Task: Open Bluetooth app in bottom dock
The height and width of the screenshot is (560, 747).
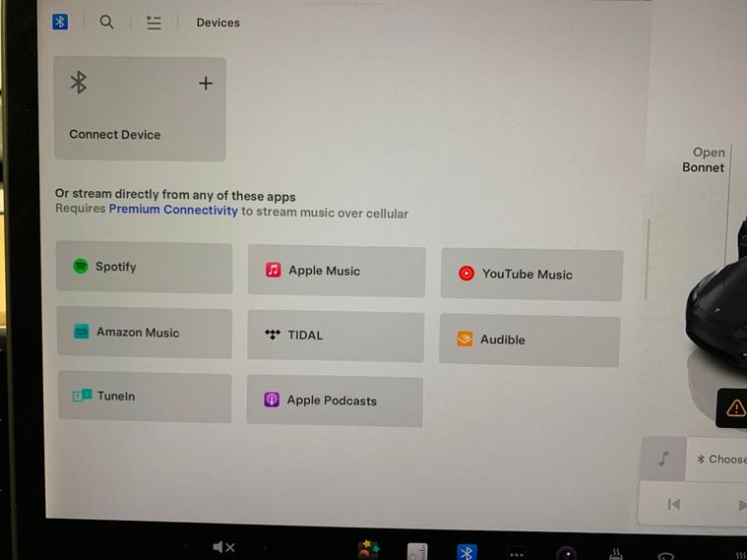Action: point(467,552)
